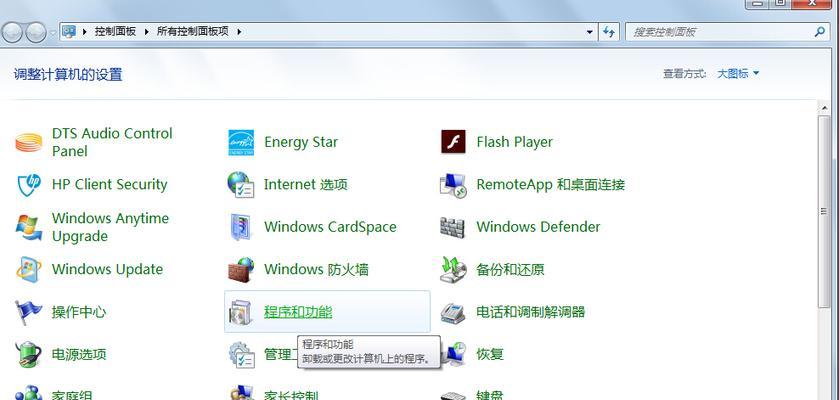Screen dimensions: 839x400
Task: Click the 备份和还原 icon
Action: pos(453,269)
